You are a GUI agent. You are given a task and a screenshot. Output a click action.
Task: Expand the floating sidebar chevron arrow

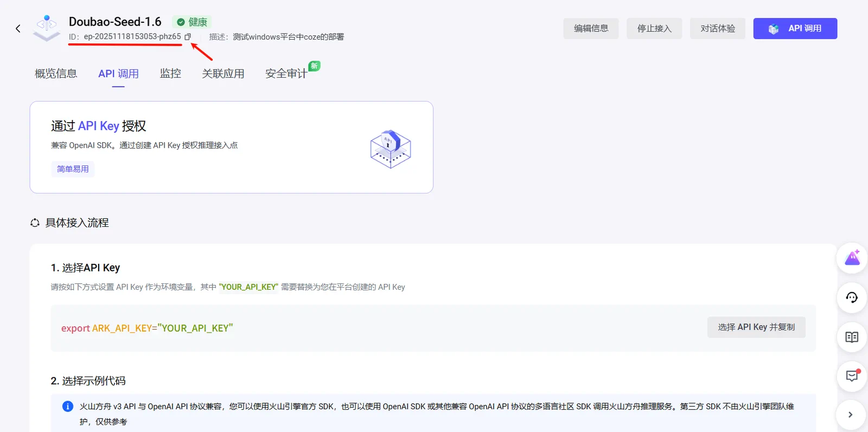(850, 415)
